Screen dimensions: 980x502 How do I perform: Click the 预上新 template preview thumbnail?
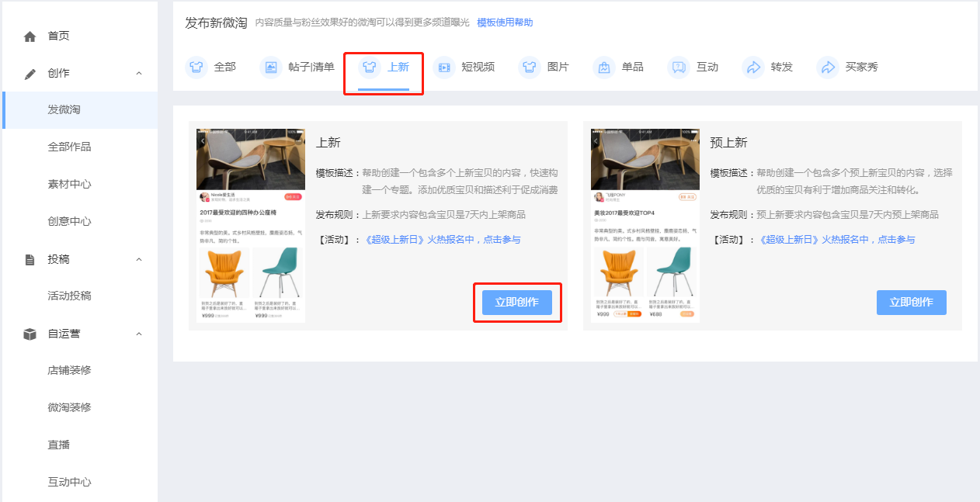coord(645,225)
